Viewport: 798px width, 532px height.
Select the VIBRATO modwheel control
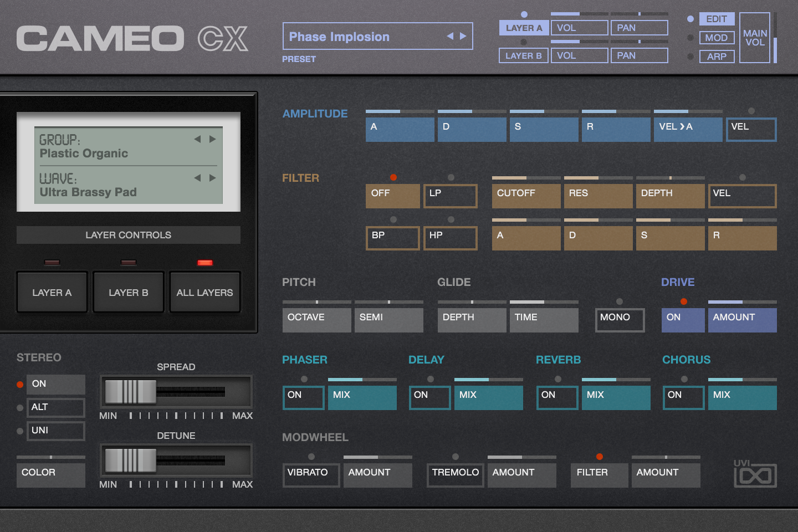pyautogui.click(x=310, y=474)
